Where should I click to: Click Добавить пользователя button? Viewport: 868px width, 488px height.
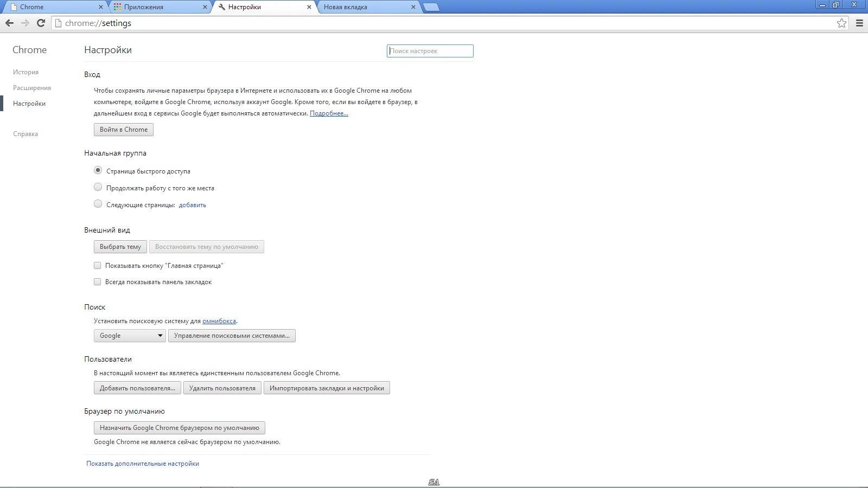tap(137, 388)
